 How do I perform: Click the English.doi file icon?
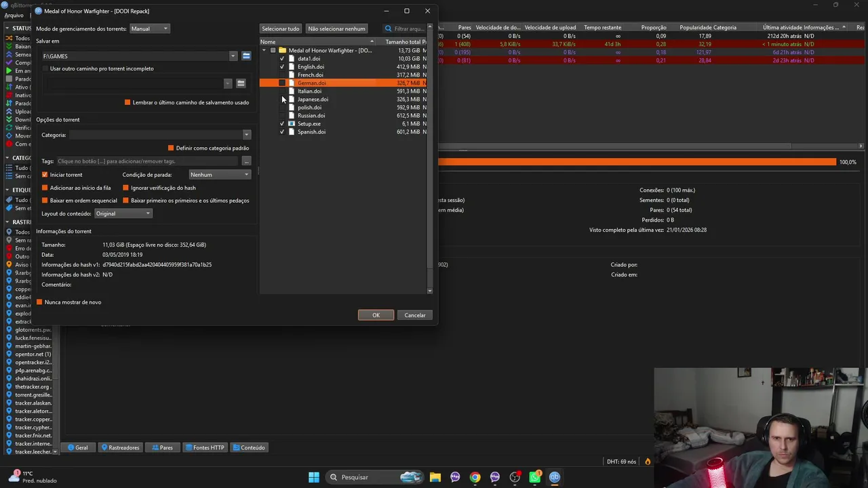click(x=292, y=66)
